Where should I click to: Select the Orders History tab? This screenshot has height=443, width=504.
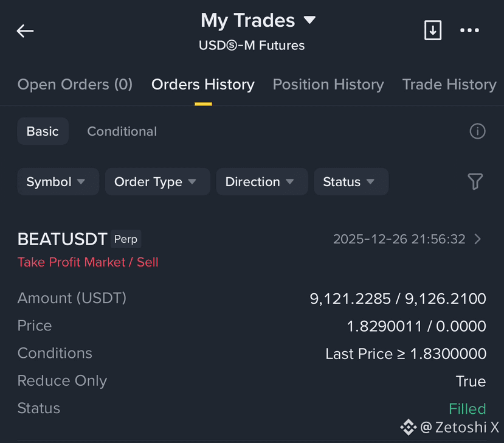pos(203,85)
